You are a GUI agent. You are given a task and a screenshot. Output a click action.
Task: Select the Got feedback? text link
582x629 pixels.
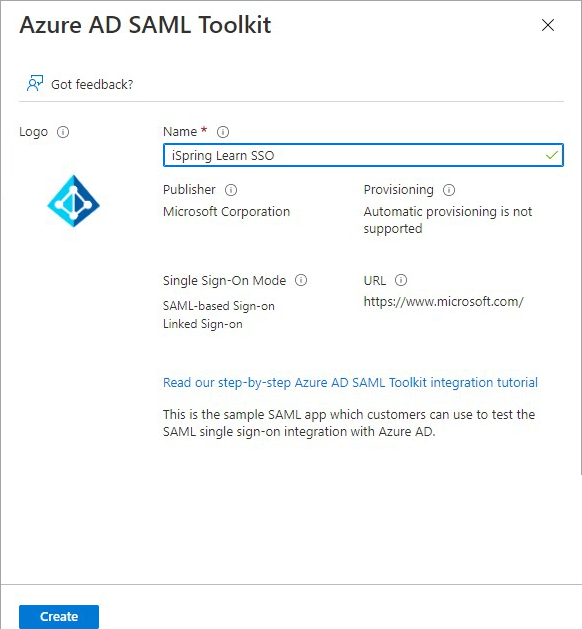coord(92,84)
